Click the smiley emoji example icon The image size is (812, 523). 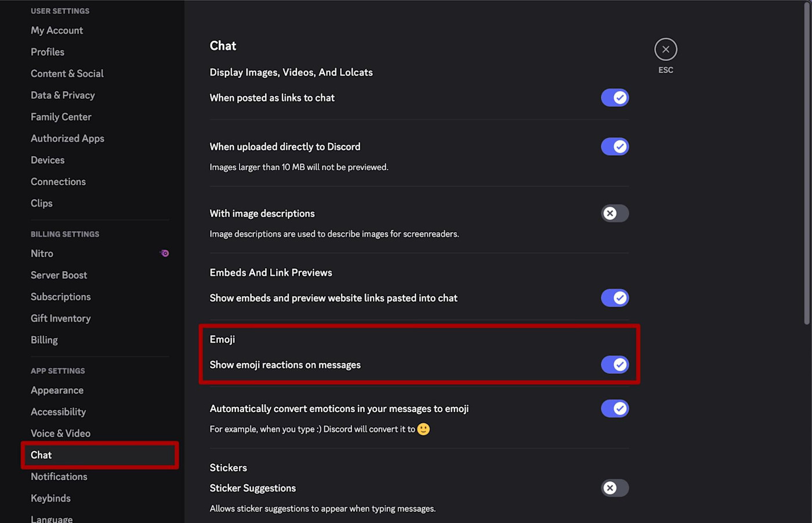tap(424, 429)
